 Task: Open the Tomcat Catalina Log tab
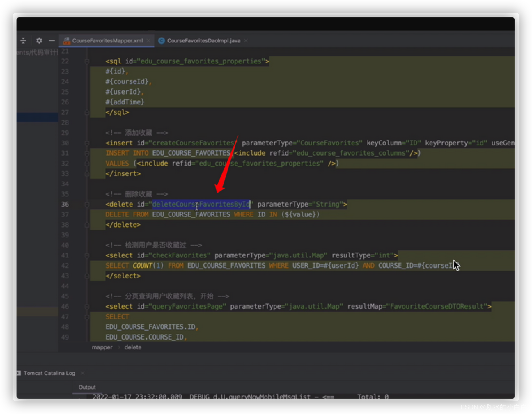pos(49,373)
